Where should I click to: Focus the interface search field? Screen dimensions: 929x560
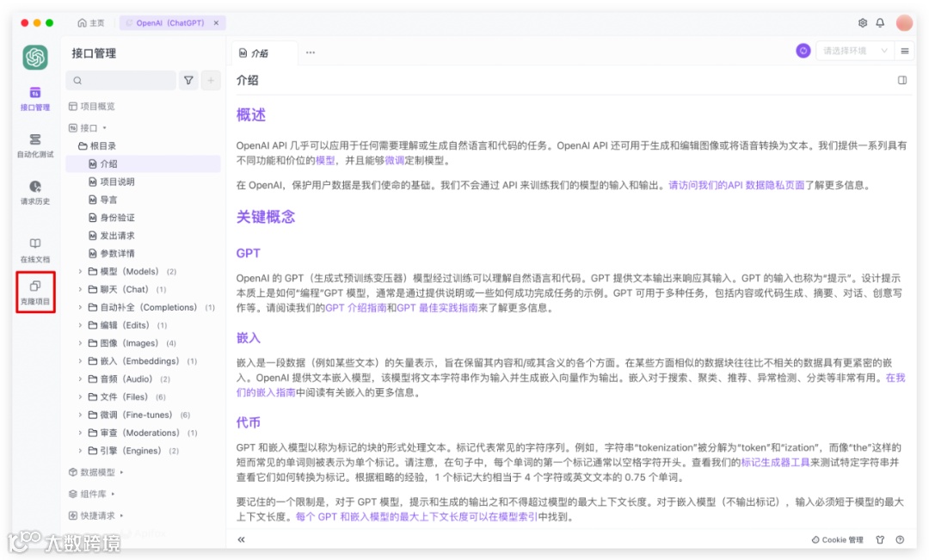[121, 80]
